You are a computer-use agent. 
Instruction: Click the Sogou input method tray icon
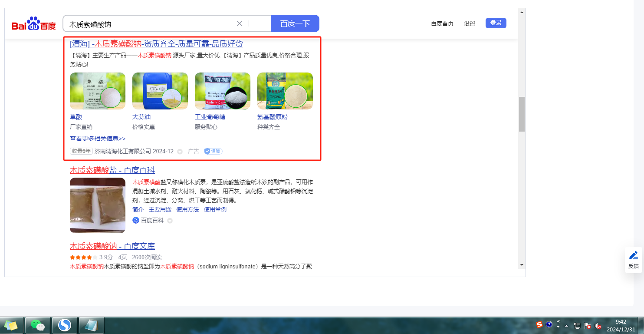click(x=539, y=324)
